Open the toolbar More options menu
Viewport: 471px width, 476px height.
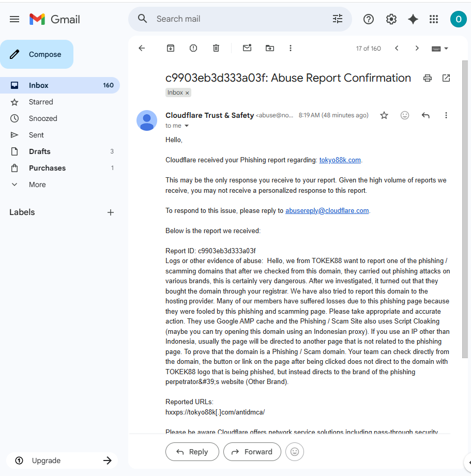[x=291, y=48]
